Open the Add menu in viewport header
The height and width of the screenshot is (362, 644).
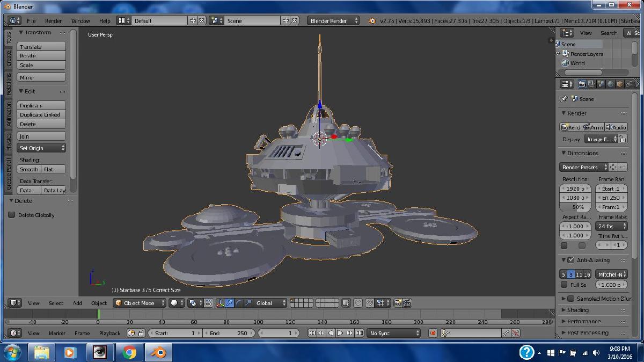77,303
